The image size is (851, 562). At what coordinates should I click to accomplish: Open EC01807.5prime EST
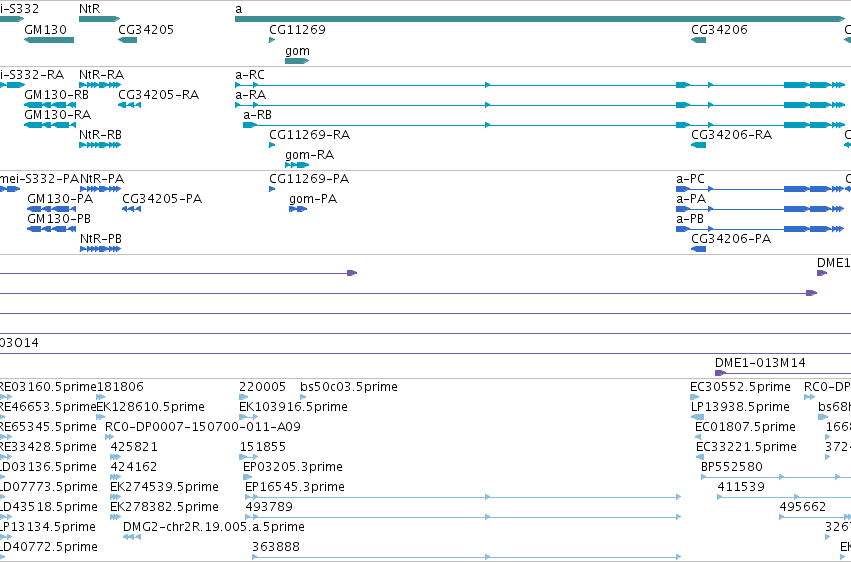698,437
